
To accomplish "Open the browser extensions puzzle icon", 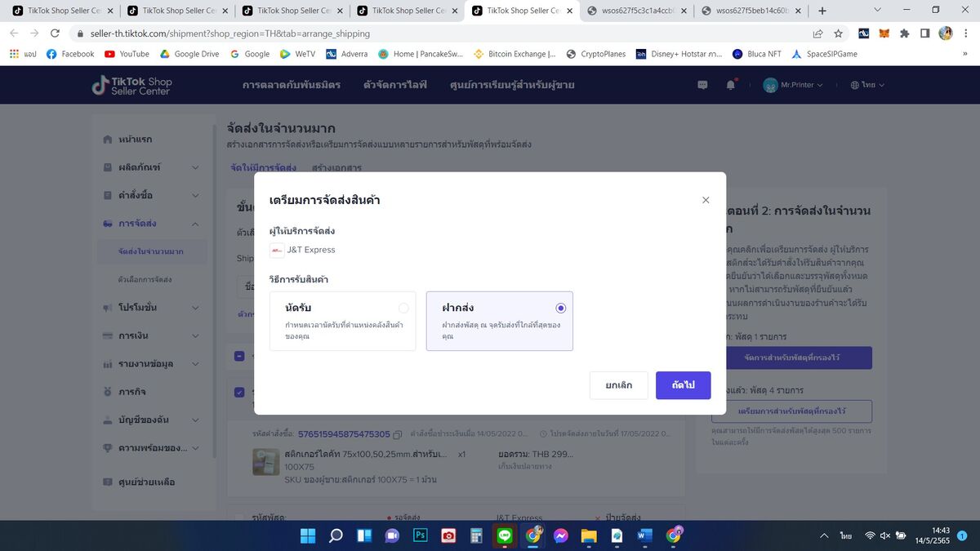I will pos(905,33).
